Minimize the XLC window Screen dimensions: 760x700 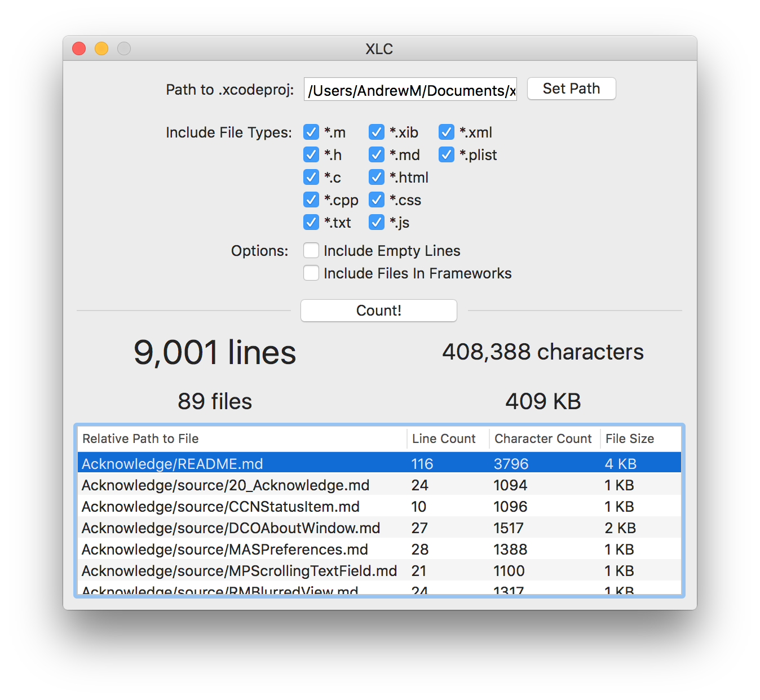101,49
